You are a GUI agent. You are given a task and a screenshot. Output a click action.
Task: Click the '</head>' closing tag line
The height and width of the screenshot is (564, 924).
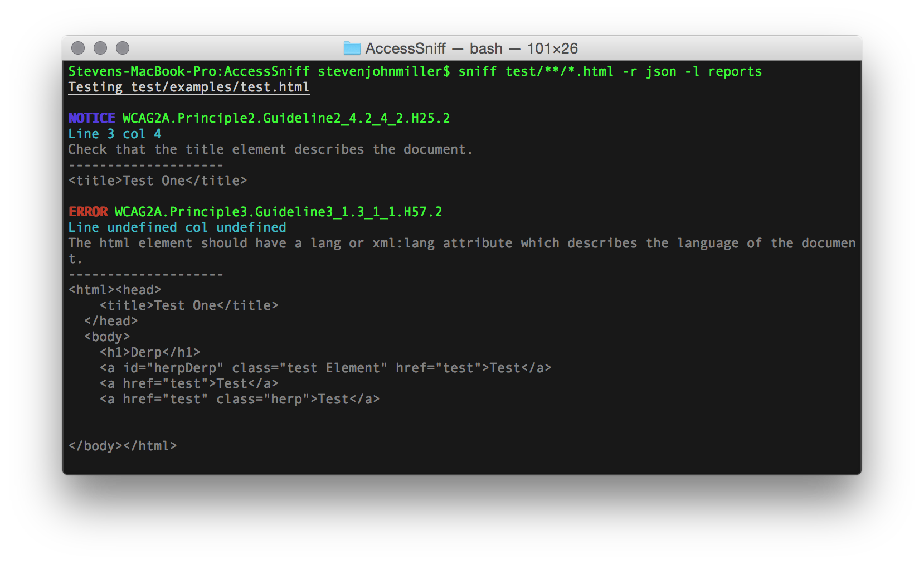tap(111, 321)
